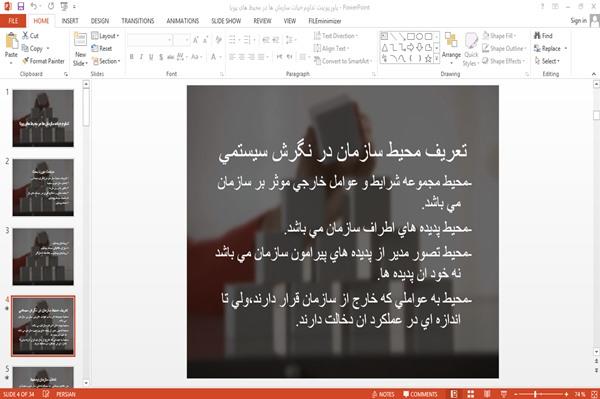Viewport: 600px width, 399px height.
Task: Open COMMENTS pane from status bar
Action: [420, 394]
